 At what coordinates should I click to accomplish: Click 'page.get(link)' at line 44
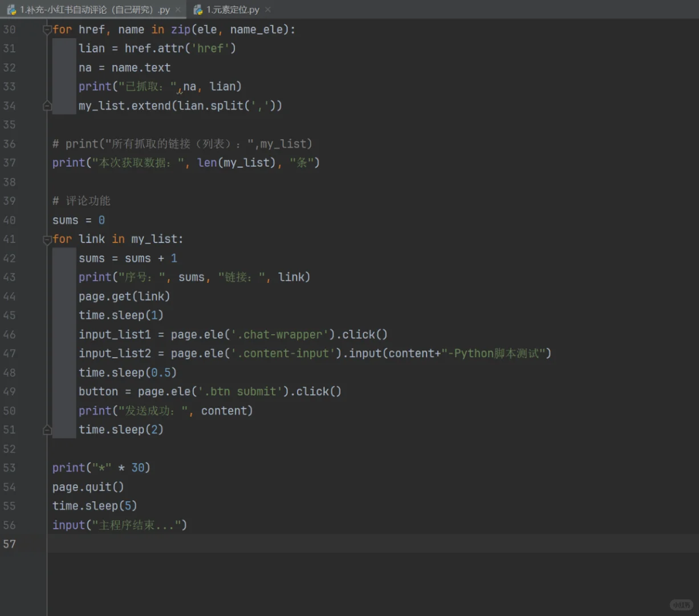[124, 297]
